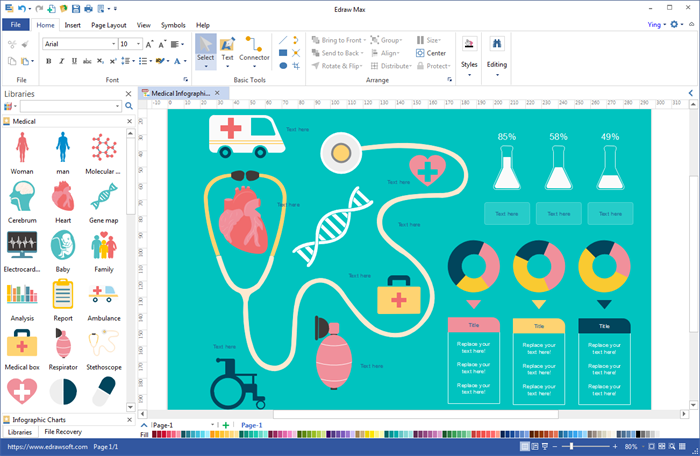Screen dimensions: 700x456
Task: Activate the Select pointer tool
Action: click(206, 52)
